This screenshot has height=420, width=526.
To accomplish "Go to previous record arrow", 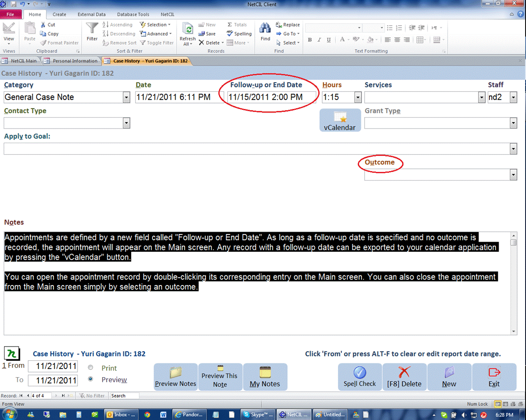I will tap(28, 396).
